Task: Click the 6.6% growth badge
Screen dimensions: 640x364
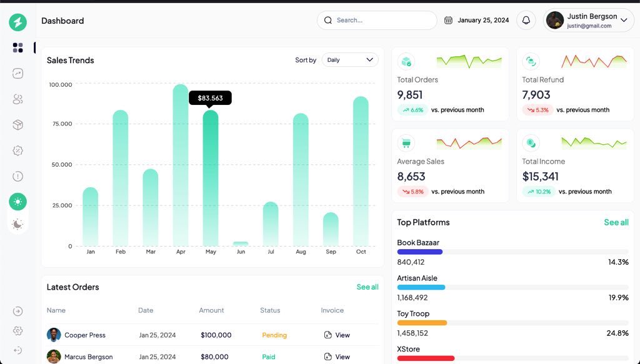Action: [x=412, y=110]
